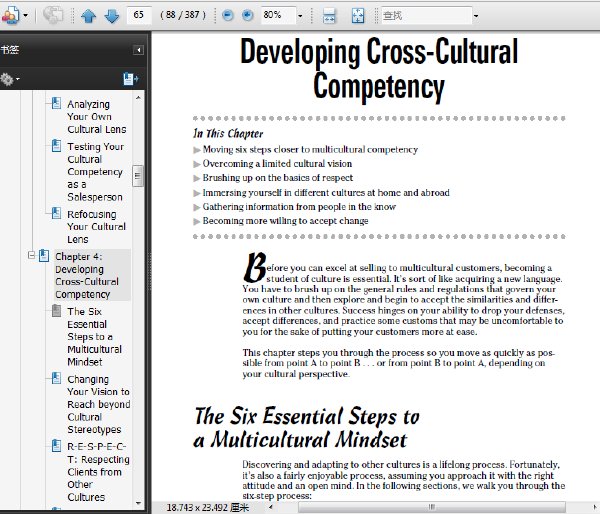Click heading The Six Essential Steps to a Multicultural Mindset

pyautogui.click(x=307, y=428)
